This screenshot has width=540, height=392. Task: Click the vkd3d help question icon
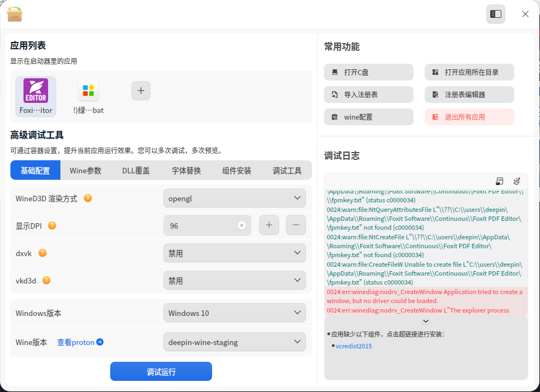pyautogui.click(x=46, y=280)
